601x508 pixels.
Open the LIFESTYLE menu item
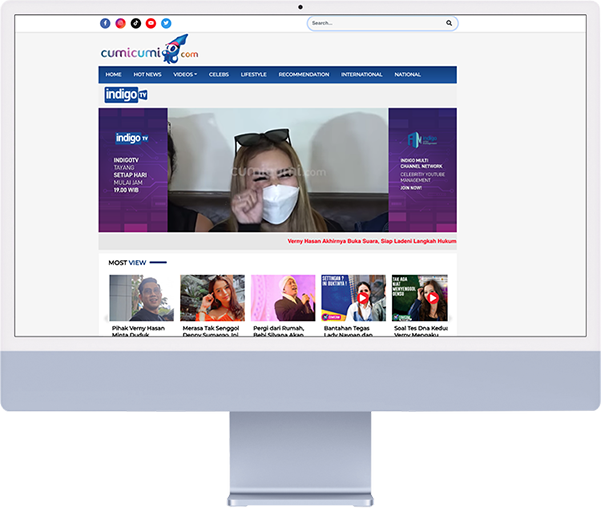click(253, 74)
